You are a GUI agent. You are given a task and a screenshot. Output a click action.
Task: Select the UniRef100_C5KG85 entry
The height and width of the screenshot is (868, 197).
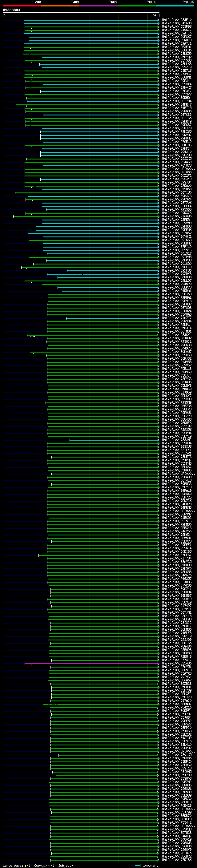tap(177, 470)
